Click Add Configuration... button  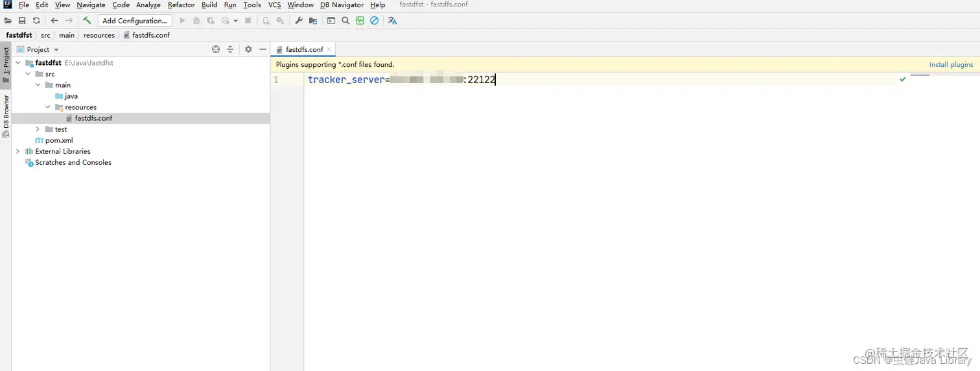coord(135,21)
